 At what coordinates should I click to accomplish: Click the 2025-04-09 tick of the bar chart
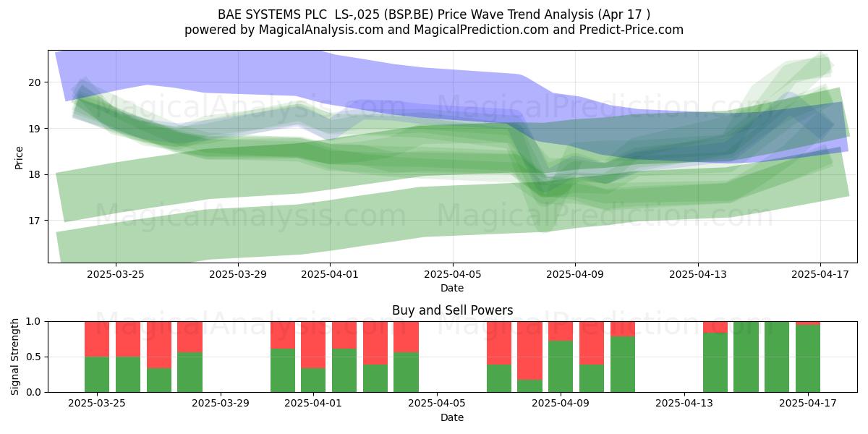(x=561, y=404)
